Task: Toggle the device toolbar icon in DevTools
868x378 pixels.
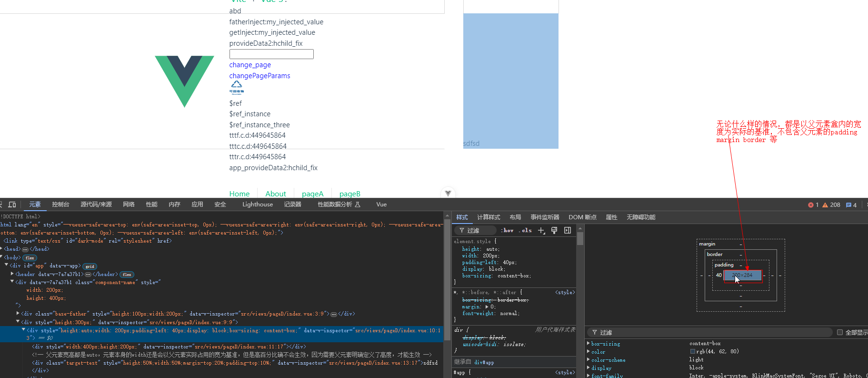Action: tap(12, 204)
